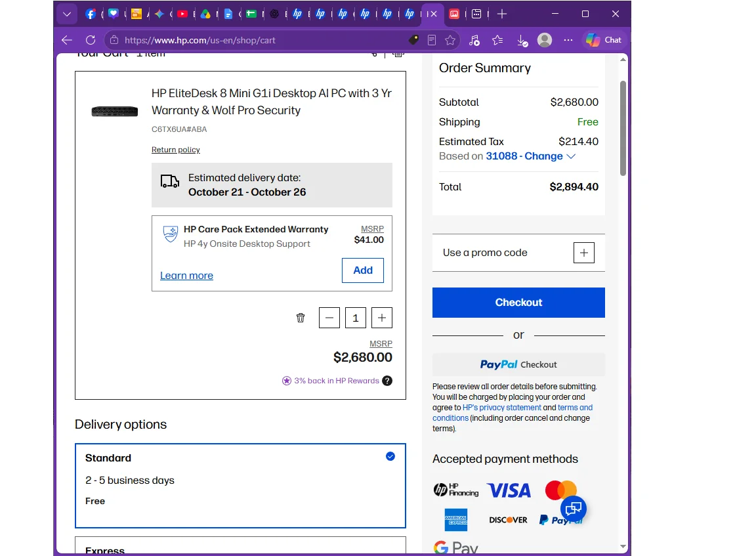
Task: Click scrollbar down arrow
Action: 623,546
